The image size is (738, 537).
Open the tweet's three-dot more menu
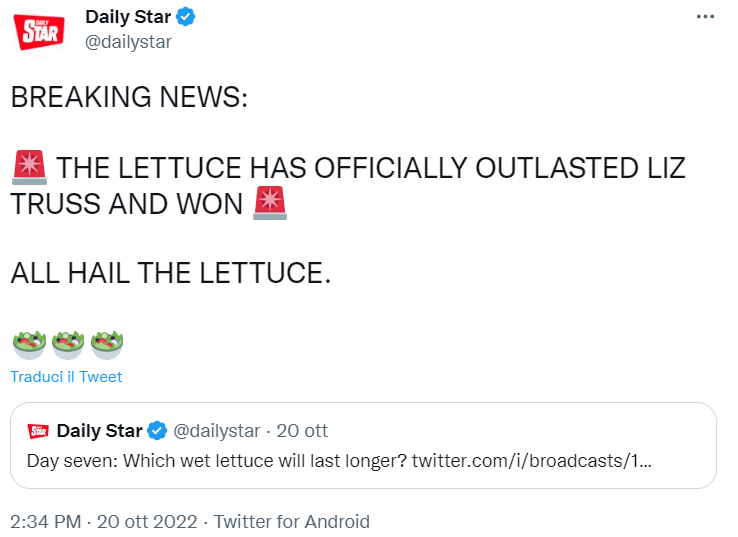tap(705, 18)
